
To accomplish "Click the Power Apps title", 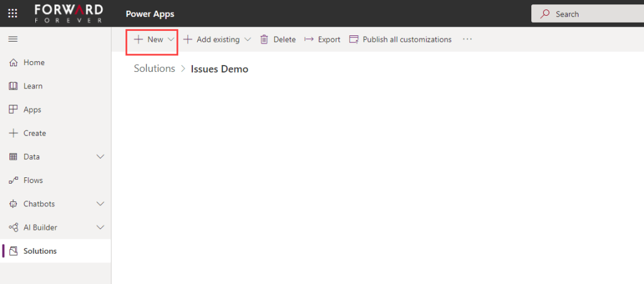I will [x=150, y=14].
